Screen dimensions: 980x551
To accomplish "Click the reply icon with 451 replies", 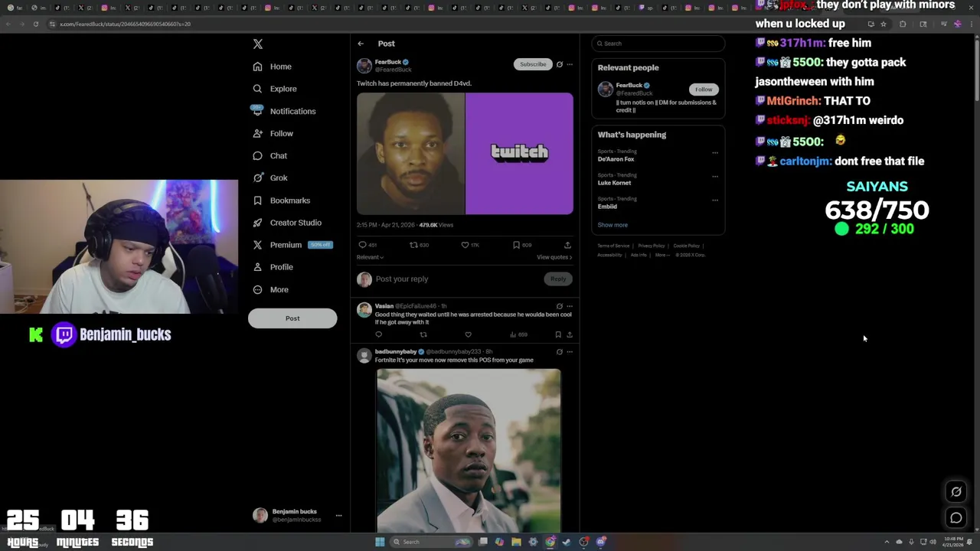I will pos(363,245).
